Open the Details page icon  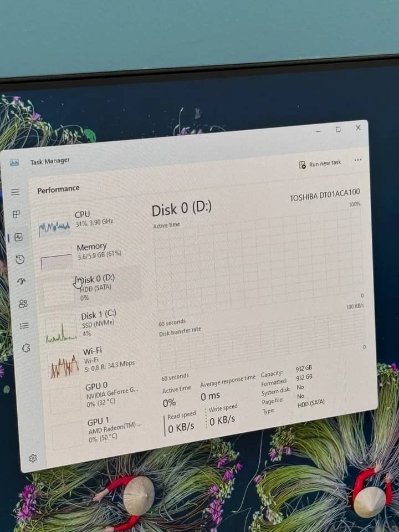click(24, 326)
